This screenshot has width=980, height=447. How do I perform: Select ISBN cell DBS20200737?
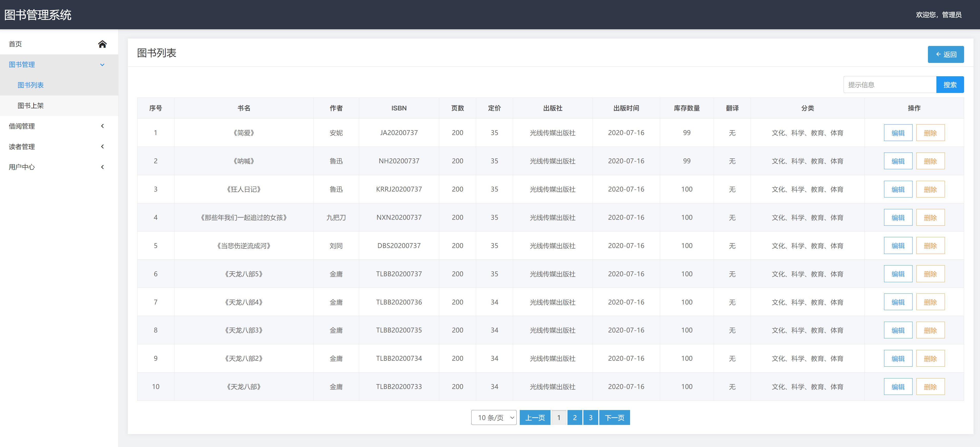click(x=399, y=246)
